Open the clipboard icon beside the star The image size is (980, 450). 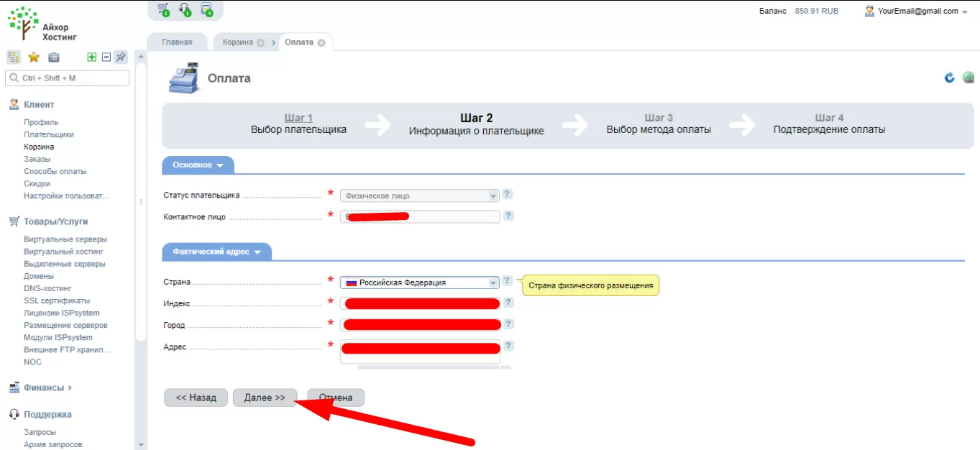[54, 58]
